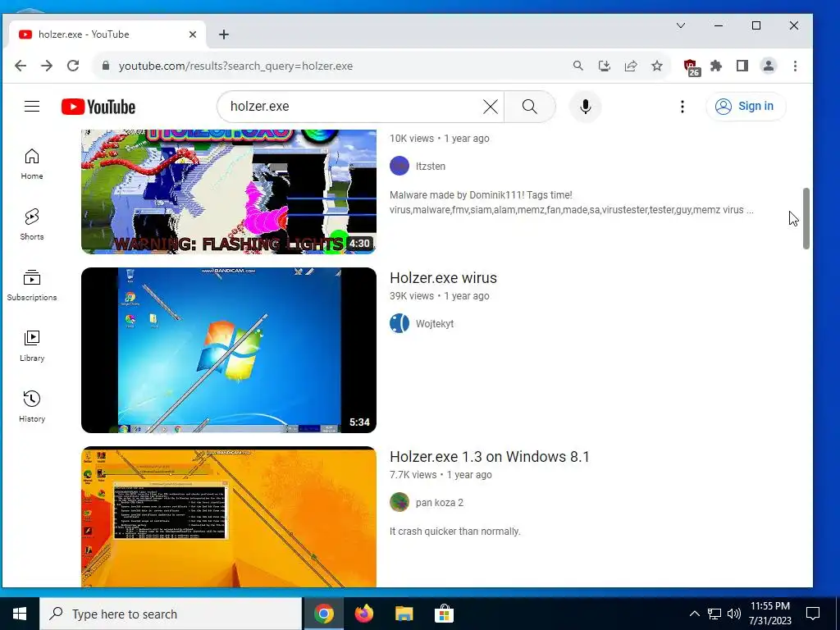The width and height of the screenshot is (840, 630).
Task: Open volume control tray icon
Action: coord(734,614)
